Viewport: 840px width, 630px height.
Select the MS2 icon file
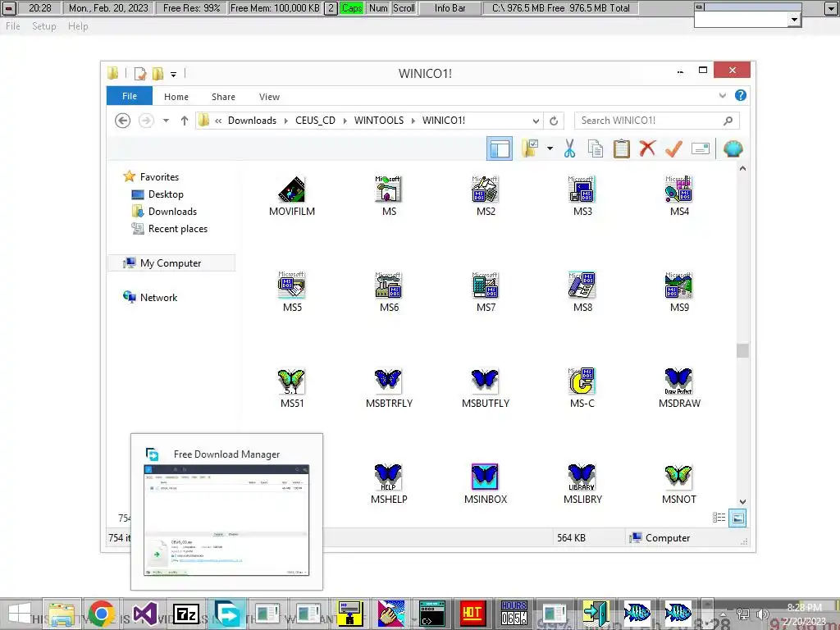pos(486,196)
